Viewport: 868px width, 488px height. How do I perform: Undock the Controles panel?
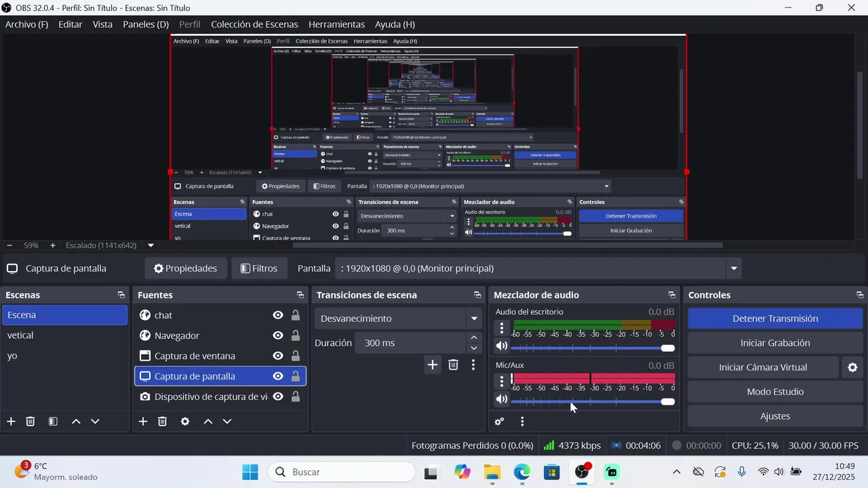click(860, 295)
